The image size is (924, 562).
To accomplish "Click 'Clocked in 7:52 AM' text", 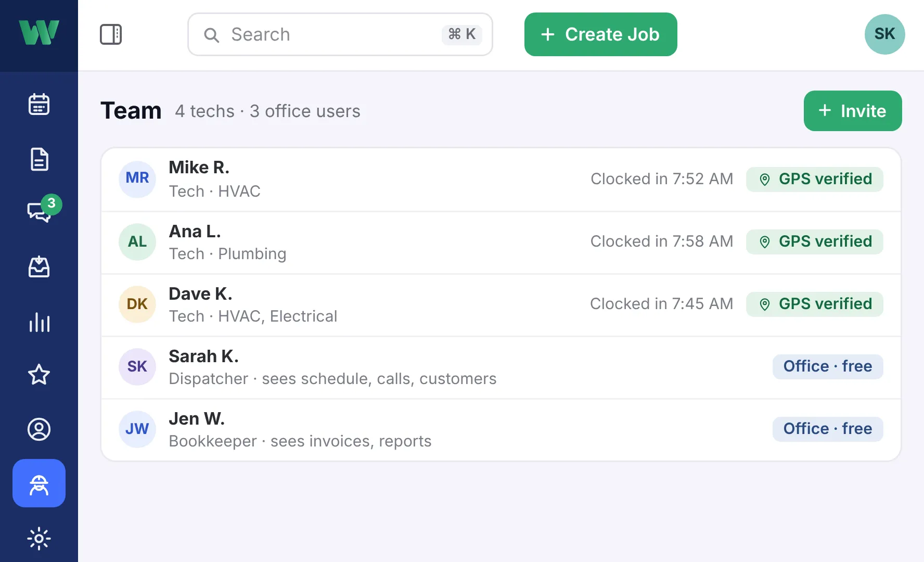I will [662, 179].
